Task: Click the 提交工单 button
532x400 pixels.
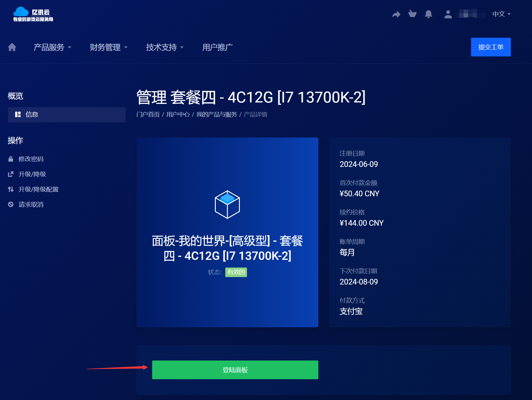Action: [491, 47]
